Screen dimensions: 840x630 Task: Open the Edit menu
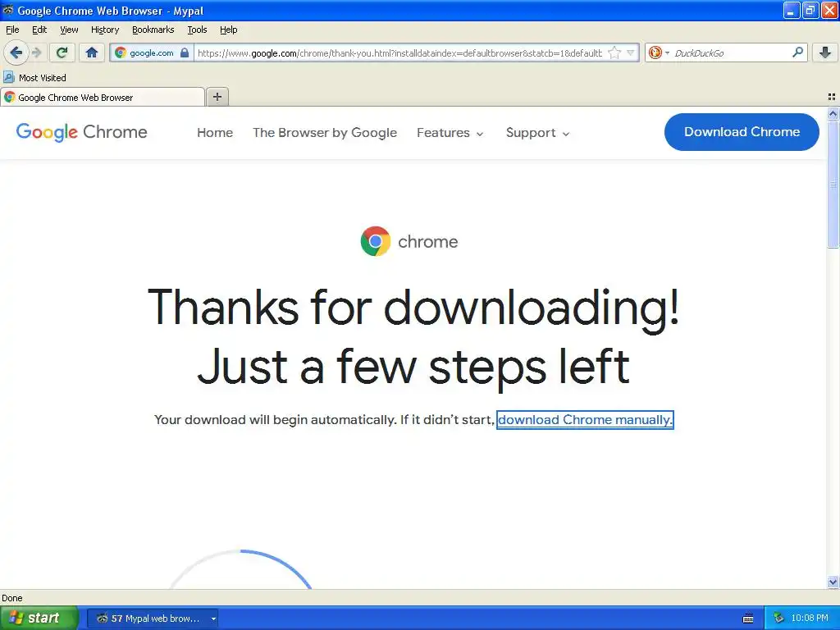[39, 30]
